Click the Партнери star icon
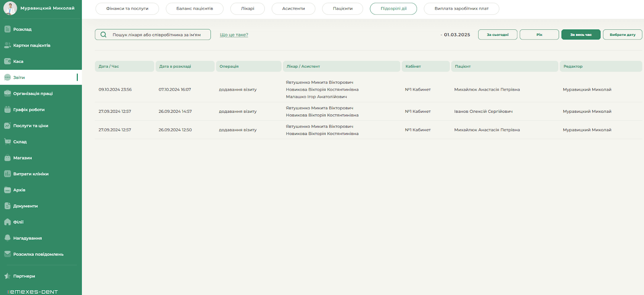This screenshot has width=644, height=295. tap(7, 276)
